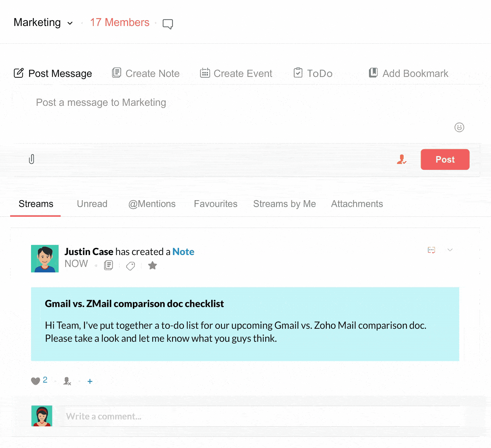Click the red invitee person icon
Viewport: 491px width, 448px height.
coord(401,159)
